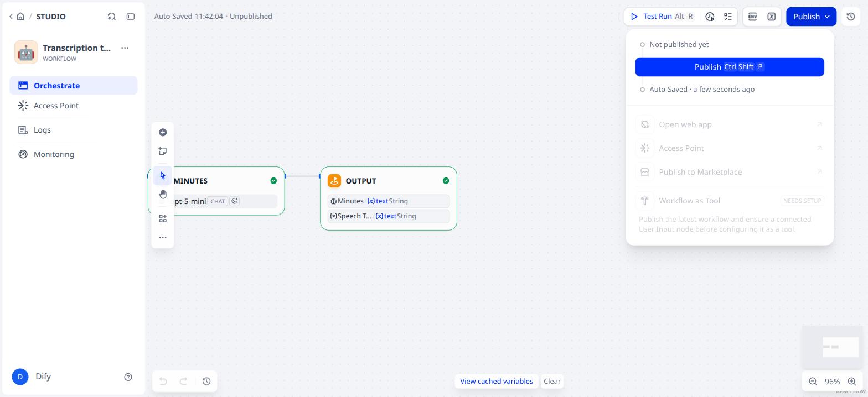
Task: Click the blue Publish Ctrl Shift P button
Action: pos(730,67)
